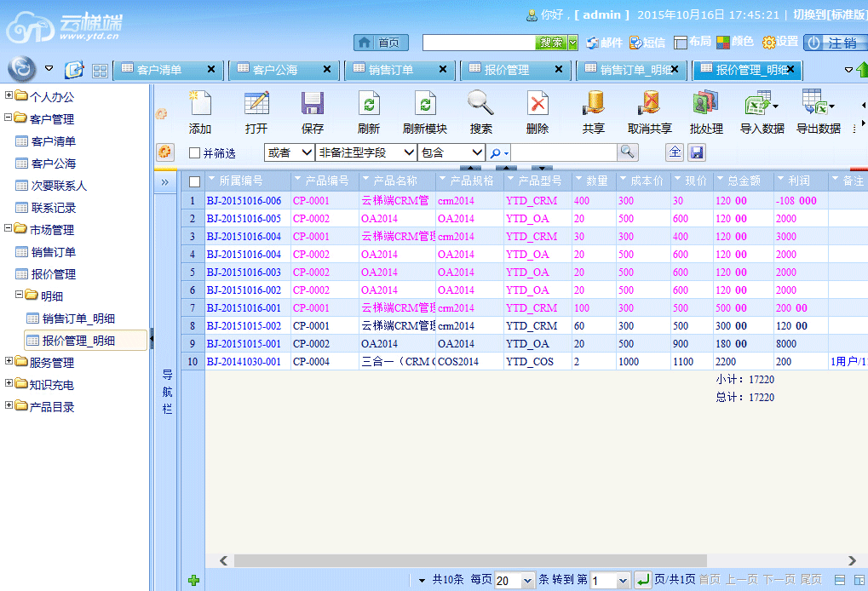
Task: Open 短信 (SMS) in the header
Action: click(647, 42)
